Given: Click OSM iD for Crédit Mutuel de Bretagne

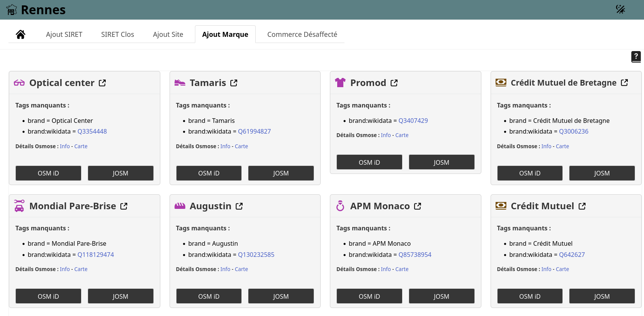Looking at the screenshot, I should tap(530, 173).
